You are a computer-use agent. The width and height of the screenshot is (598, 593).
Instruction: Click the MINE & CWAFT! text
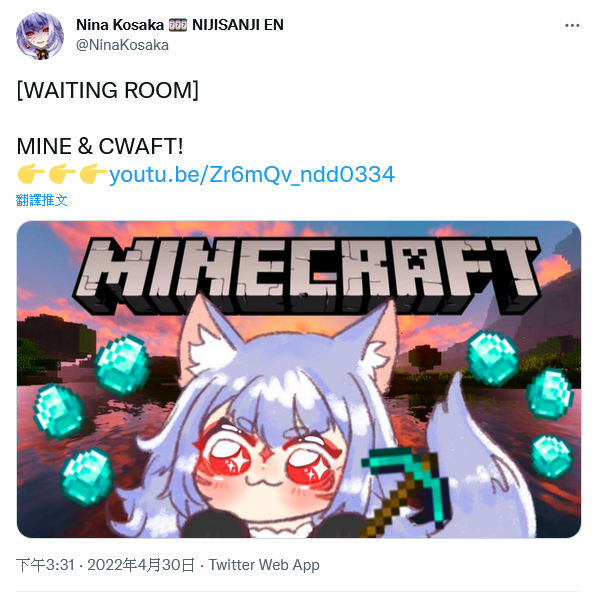(x=100, y=146)
